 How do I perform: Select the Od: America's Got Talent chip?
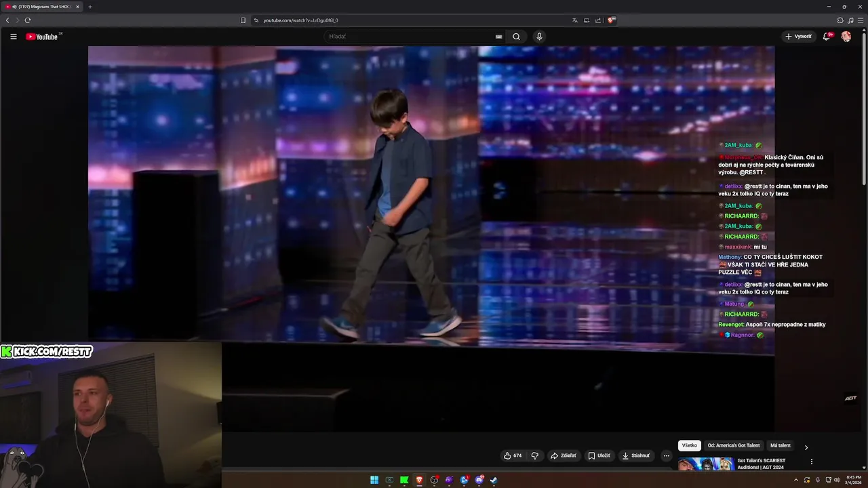[734, 445]
